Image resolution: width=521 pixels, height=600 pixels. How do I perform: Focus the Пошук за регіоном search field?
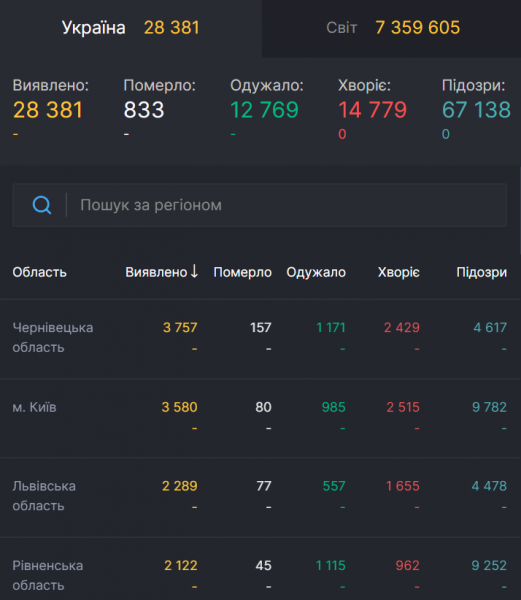pos(260,205)
